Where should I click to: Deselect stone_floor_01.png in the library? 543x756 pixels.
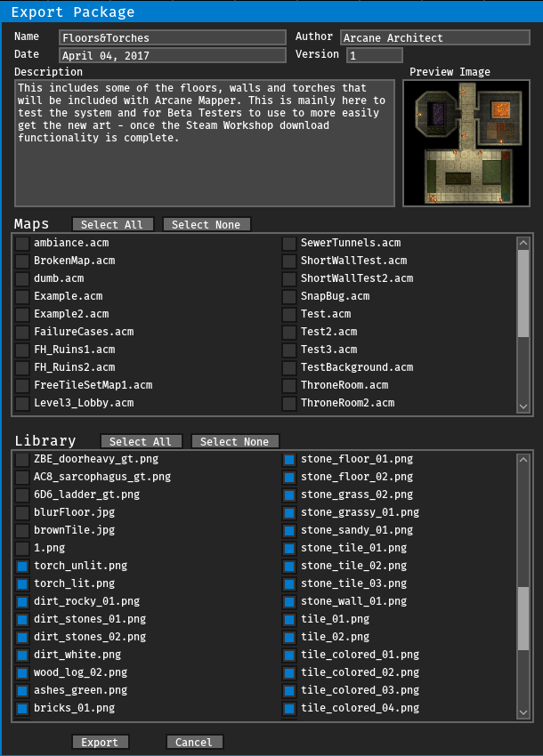pos(289,459)
